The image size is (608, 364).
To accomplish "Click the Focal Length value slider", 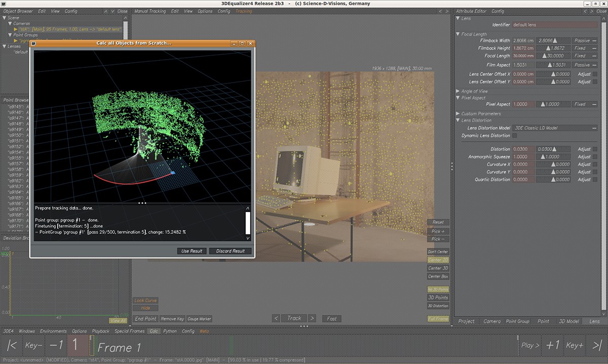I will (x=553, y=56).
